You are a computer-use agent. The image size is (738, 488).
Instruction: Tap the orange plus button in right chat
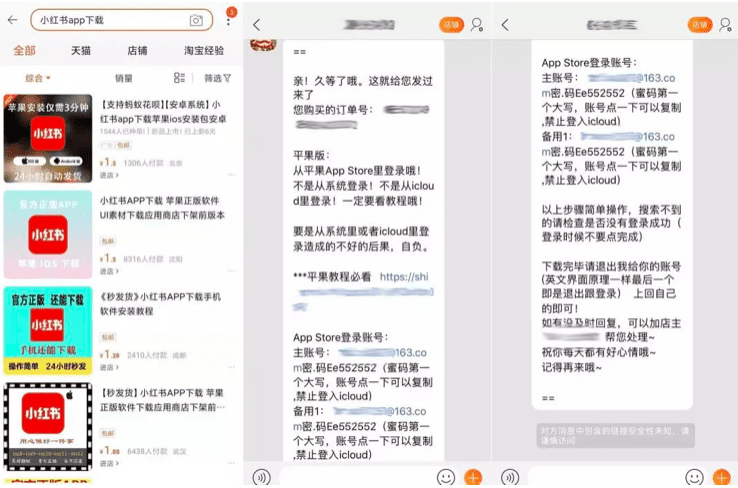coord(722,477)
